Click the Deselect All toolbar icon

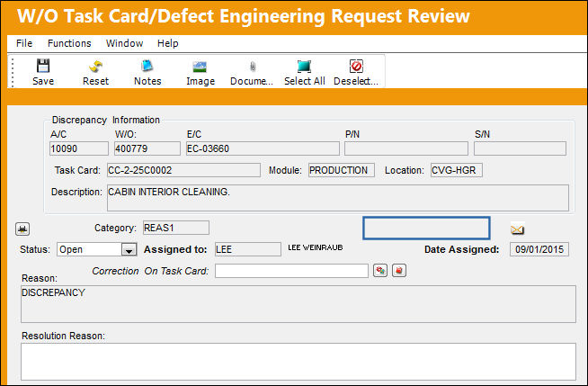tap(356, 66)
